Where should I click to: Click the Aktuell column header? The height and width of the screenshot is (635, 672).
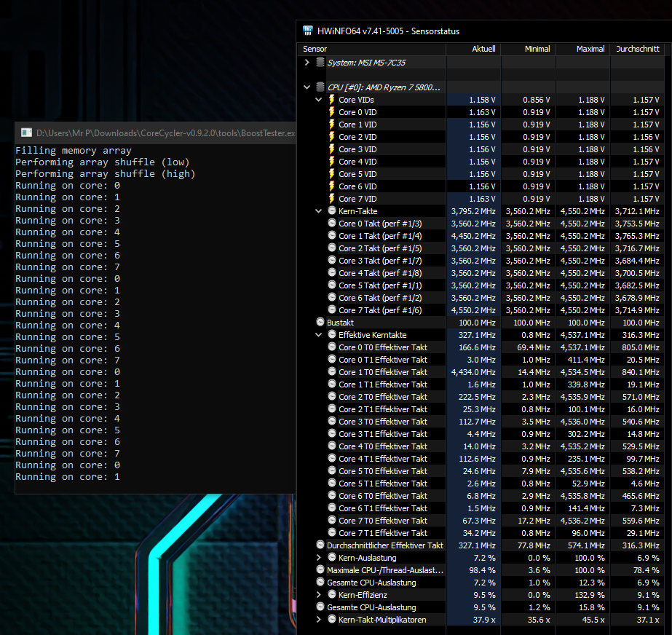[x=473, y=49]
